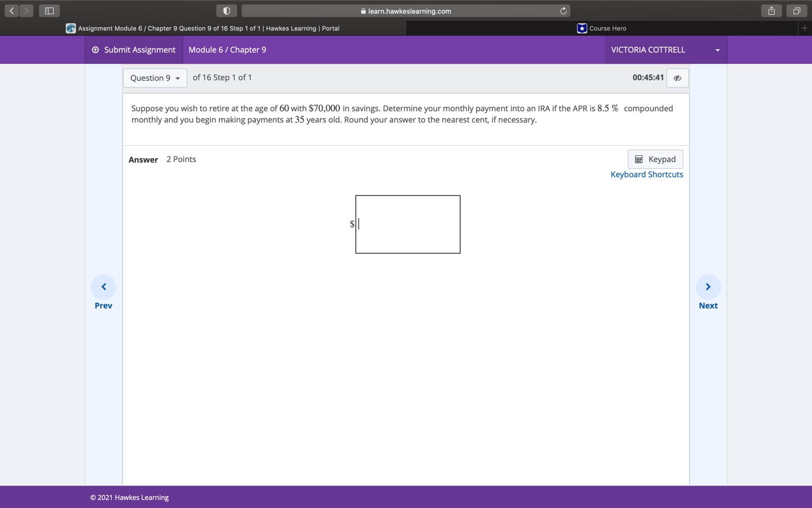Open the tab overview grid icon
The image size is (812, 508).
796,10
